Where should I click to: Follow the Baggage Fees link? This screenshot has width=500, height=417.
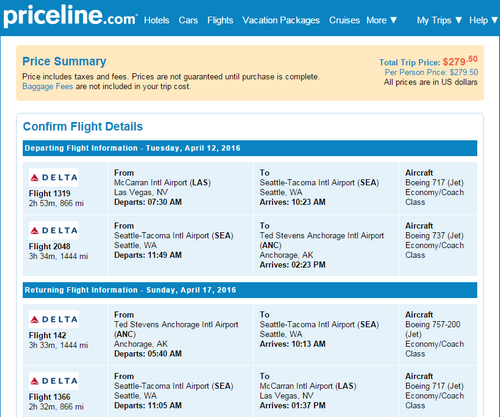pos(47,86)
